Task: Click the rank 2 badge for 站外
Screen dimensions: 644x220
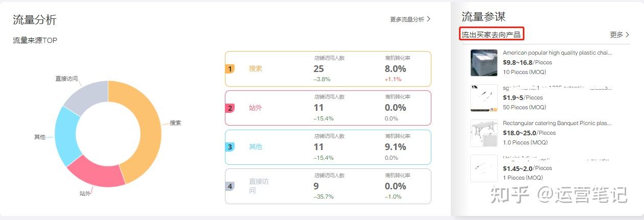Action: (x=230, y=108)
